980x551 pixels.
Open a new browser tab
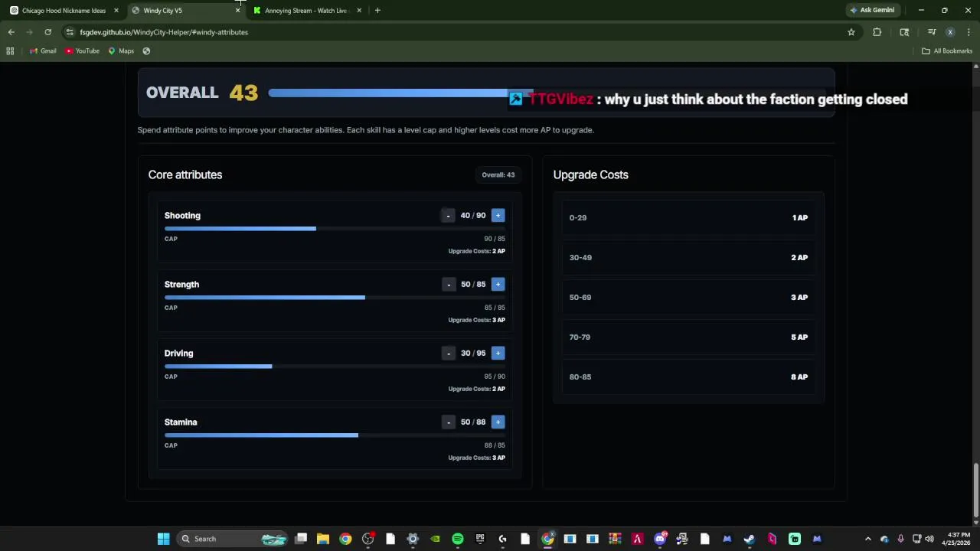coord(377,11)
